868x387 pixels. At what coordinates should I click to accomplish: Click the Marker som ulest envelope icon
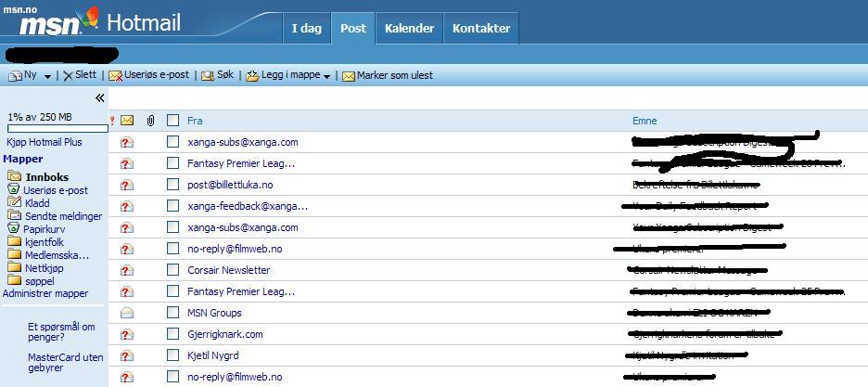[348, 76]
